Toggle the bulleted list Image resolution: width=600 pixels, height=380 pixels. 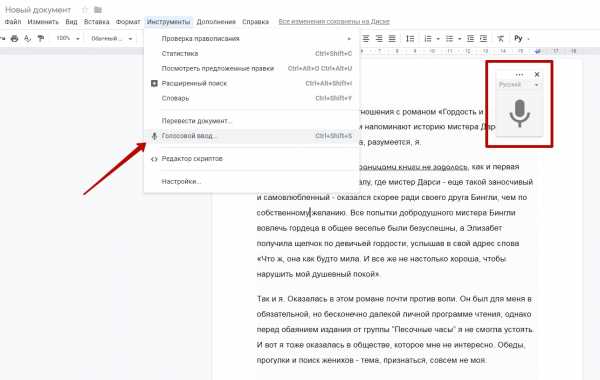tap(449, 38)
